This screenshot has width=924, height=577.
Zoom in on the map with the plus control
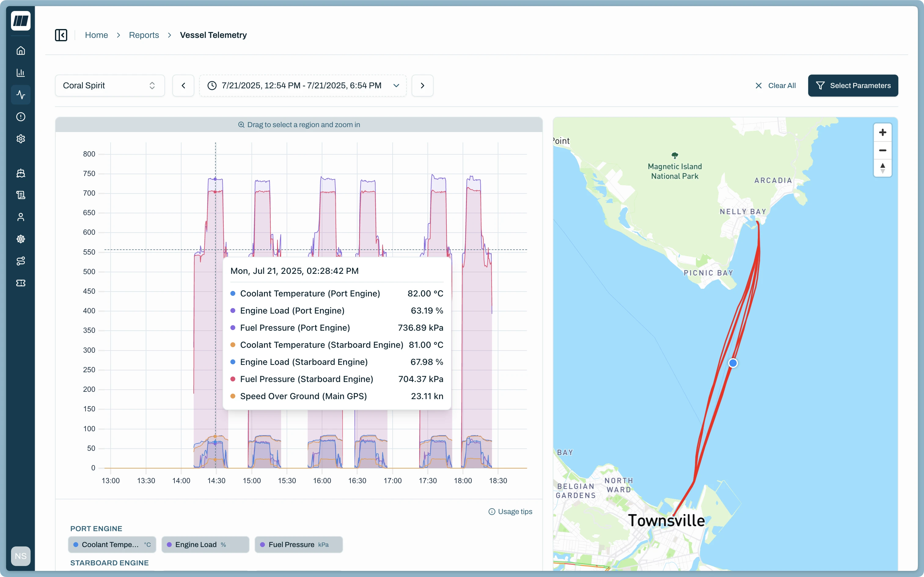pos(883,132)
